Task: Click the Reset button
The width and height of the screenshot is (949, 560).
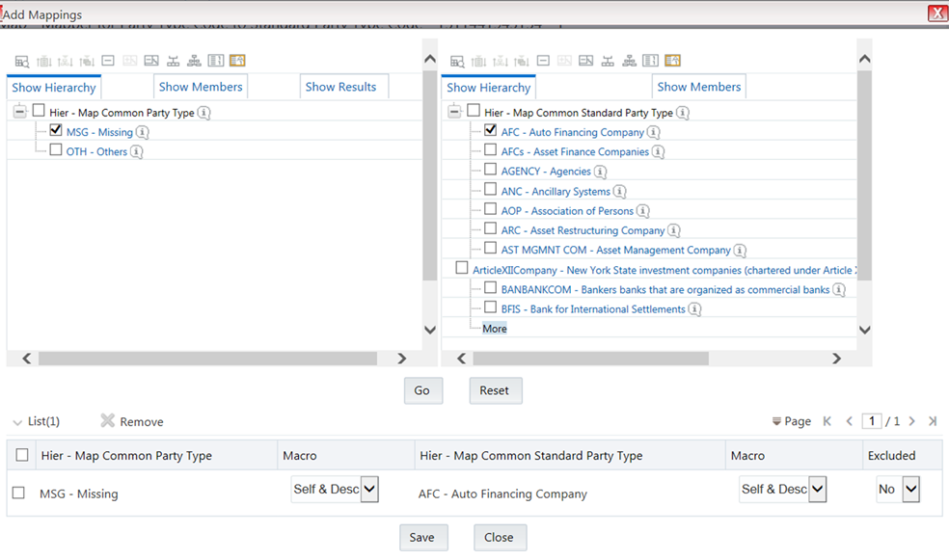Action: (x=495, y=390)
